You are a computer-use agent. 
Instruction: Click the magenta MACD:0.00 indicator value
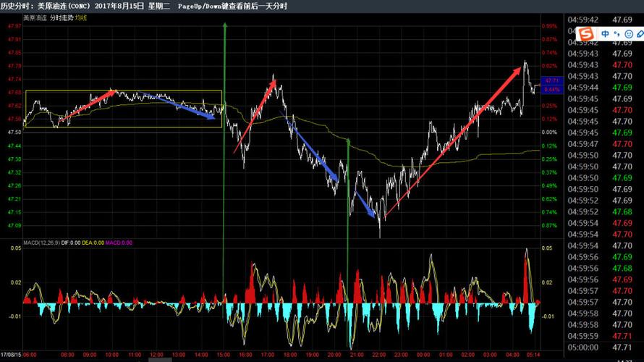tap(119, 243)
